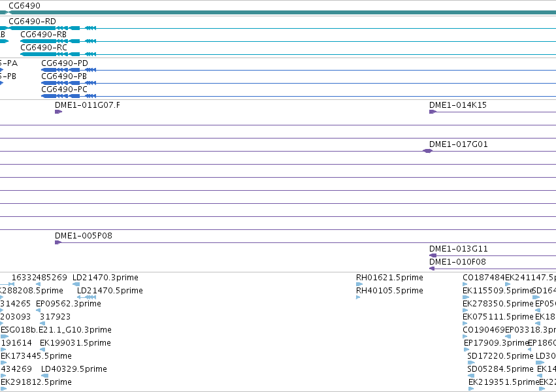556x392 pixels.
Task: Select the CG6490-PB protein label
Action: (x=64, y=76)
